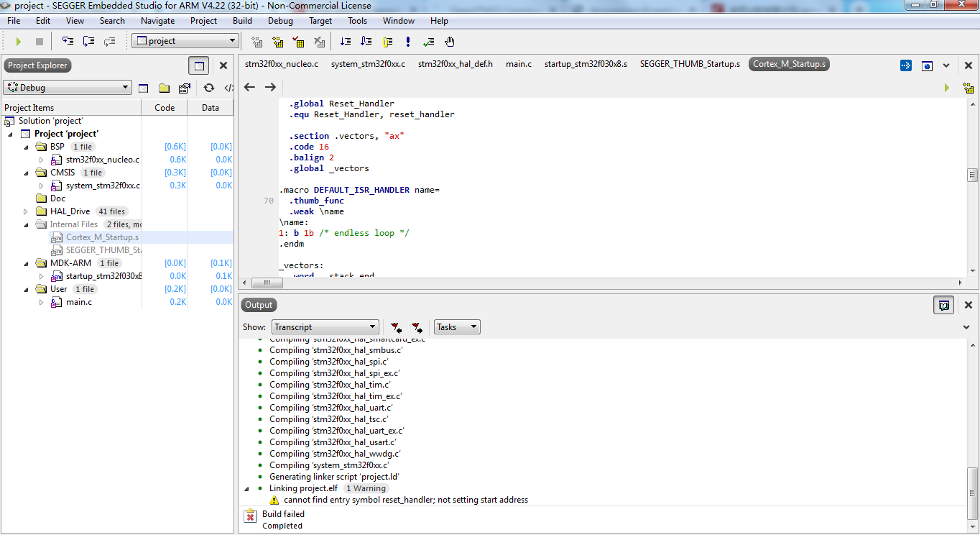Open the editor tab list chevron
The width and height of the screenshot is (980, 535).
click(946, 65)
